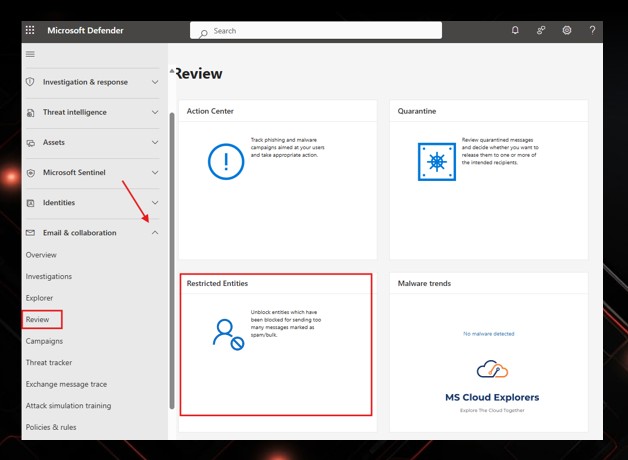
Task: Expand the Assets chevron
Action: tap(155, 142)
